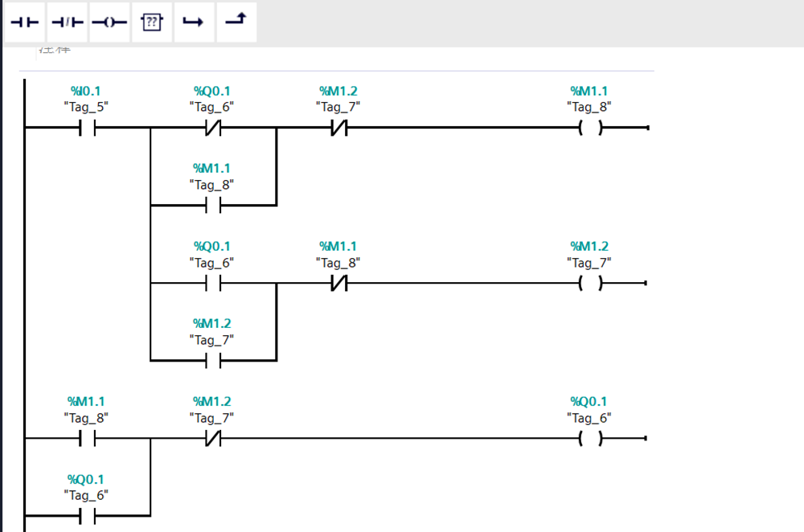804x532 pixels.
Task: Select closed Tag_7 contact feeding Tag_6 coil
Action: click(213, 438)
